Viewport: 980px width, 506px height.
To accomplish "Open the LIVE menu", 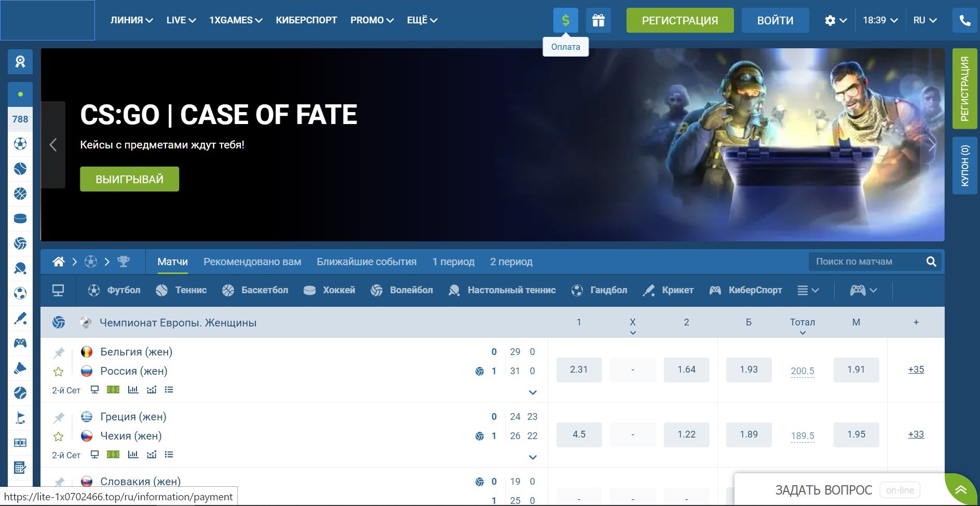I will click(x=181, y=20).
